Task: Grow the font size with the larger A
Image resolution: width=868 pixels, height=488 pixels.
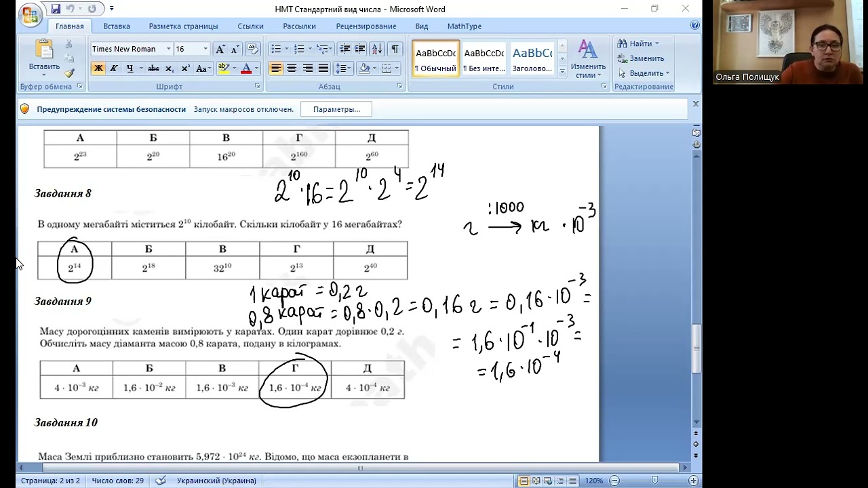Action: click(x=220, y=49)
